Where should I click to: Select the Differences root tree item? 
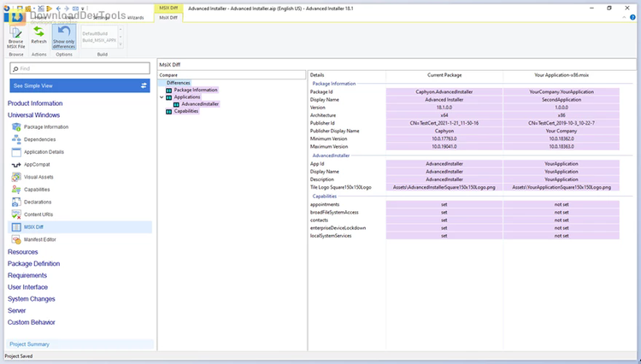coord(179,83)
